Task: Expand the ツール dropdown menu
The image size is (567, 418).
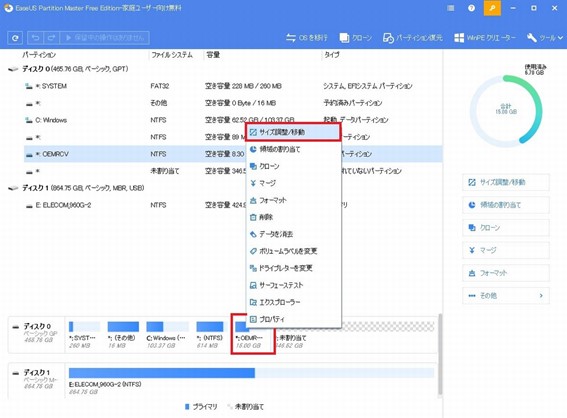Action: pos(545,38)
